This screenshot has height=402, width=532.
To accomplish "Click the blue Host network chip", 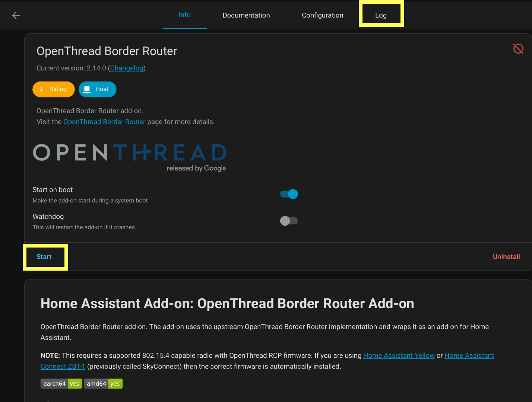I will point(98,89).
